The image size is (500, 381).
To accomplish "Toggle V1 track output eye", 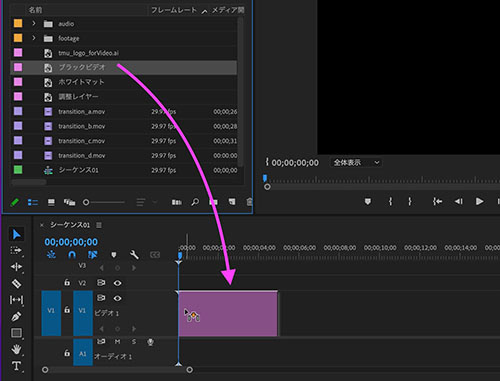I will pos(117,298).
